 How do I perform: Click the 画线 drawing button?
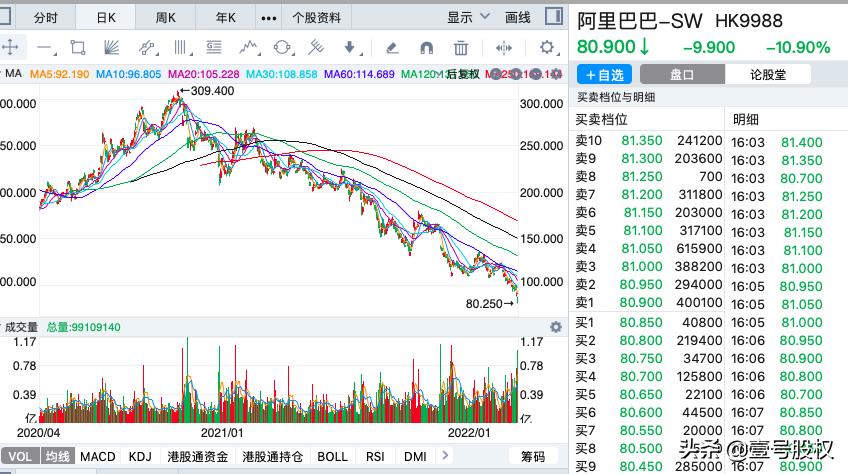click(518, 18)
